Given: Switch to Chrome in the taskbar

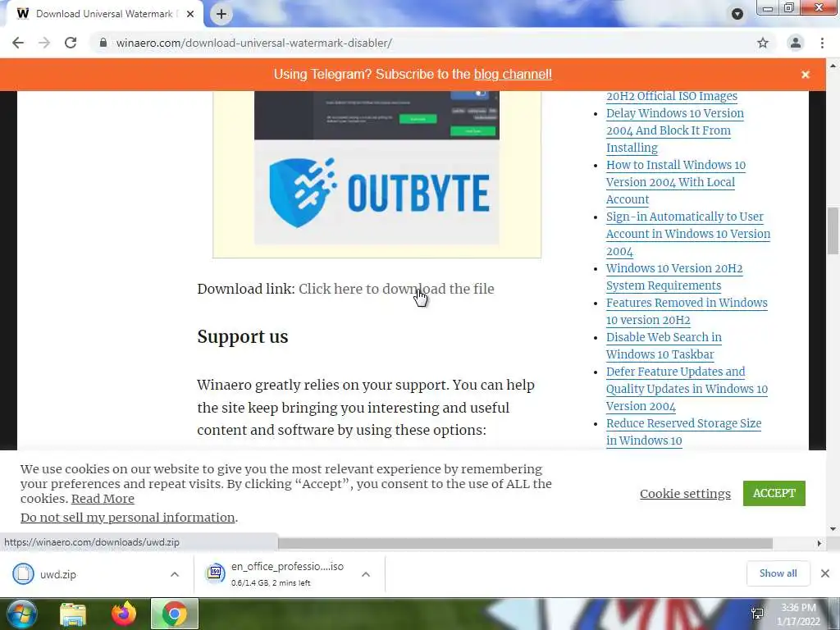Looking at the screenshot, I should coord(175,614).
